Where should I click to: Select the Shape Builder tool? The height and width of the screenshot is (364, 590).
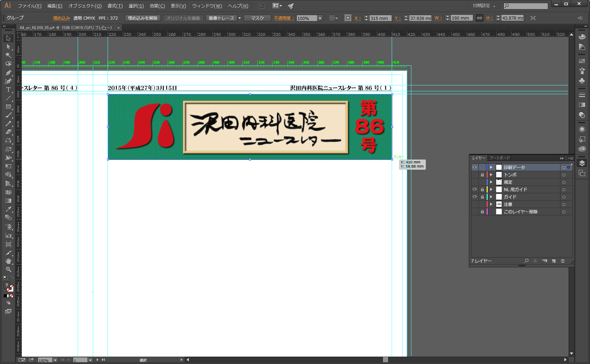point(8,175)
